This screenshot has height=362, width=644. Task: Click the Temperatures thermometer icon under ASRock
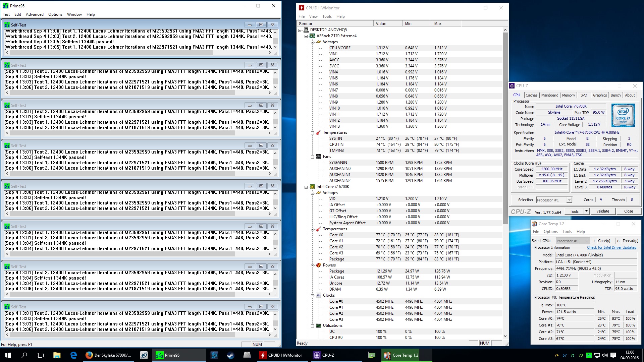(x=318, y=132)
